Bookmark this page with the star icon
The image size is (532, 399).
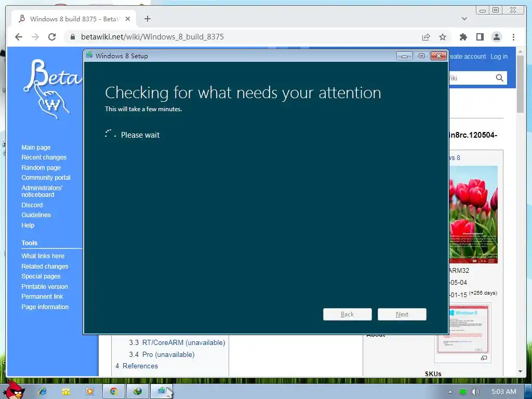click(x=443, y=37)
